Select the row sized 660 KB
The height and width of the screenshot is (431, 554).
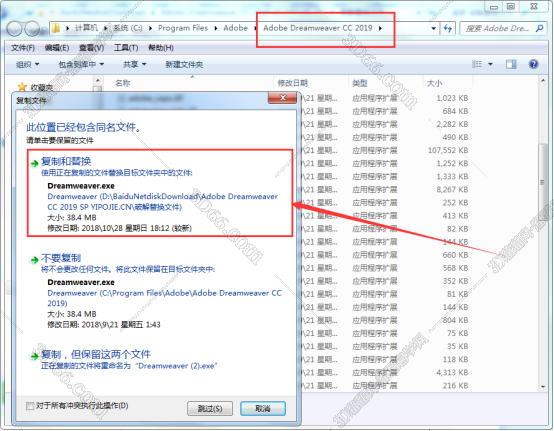385,255
